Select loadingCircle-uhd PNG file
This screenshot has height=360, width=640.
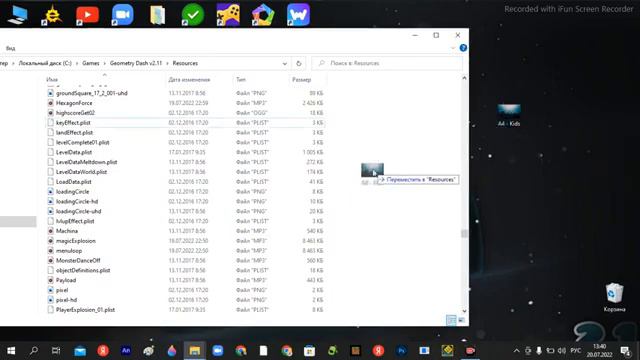(x=78, y=211)
